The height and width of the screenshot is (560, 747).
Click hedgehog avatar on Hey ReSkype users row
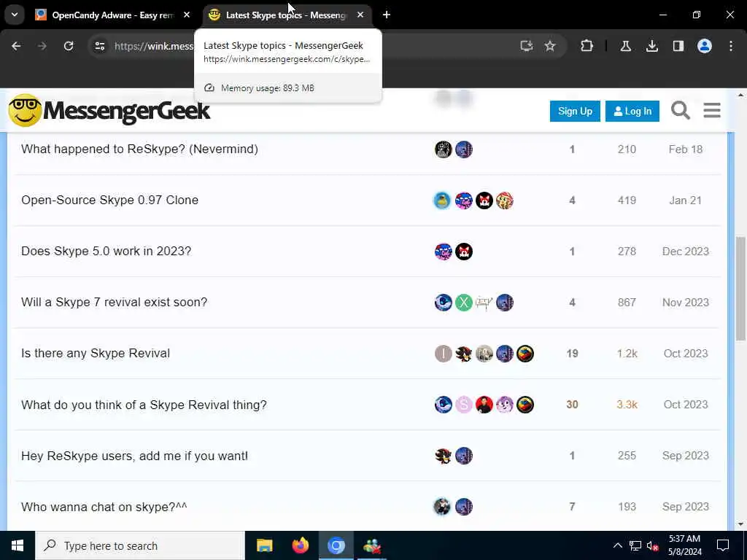[443, 456]
